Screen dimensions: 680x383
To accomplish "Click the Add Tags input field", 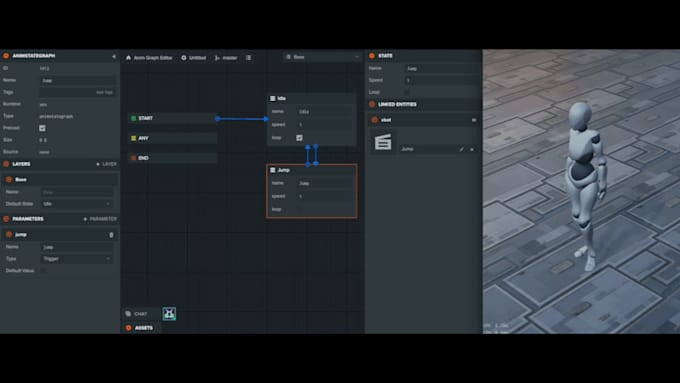I will coord(78,92).
